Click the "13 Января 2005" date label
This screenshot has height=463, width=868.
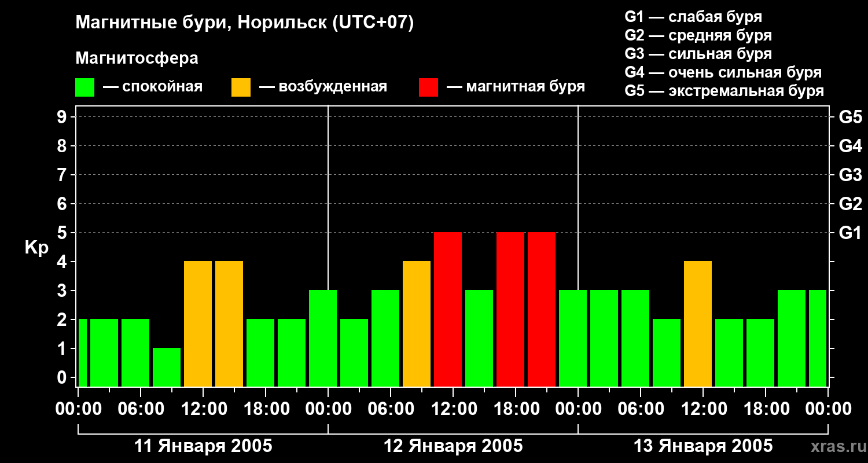[x=703, y=446]
